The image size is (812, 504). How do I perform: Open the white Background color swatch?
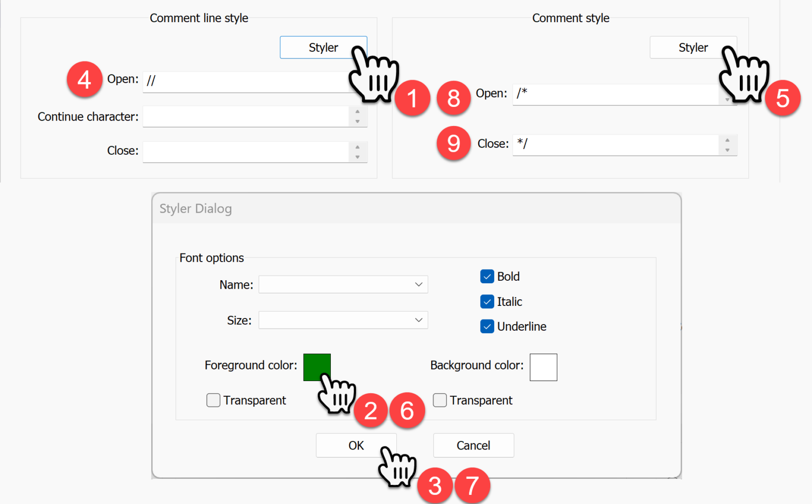tap(543, 367)
